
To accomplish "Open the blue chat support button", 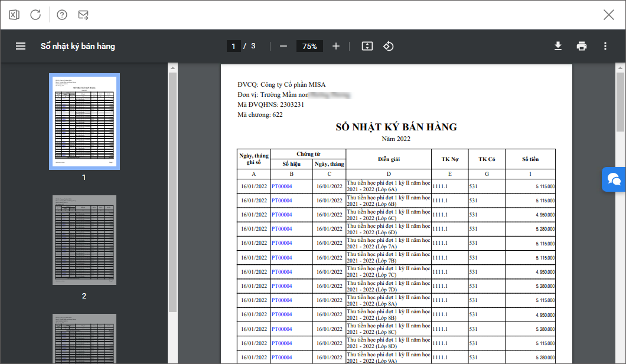I will click(x=614, y=179).
